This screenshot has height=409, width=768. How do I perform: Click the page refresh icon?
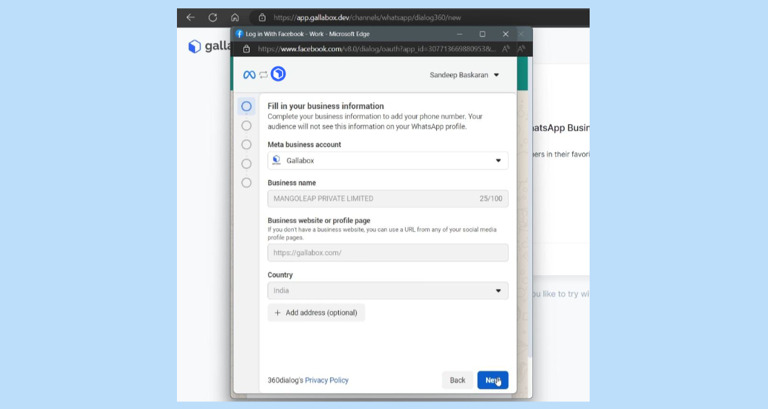point(212,17)
